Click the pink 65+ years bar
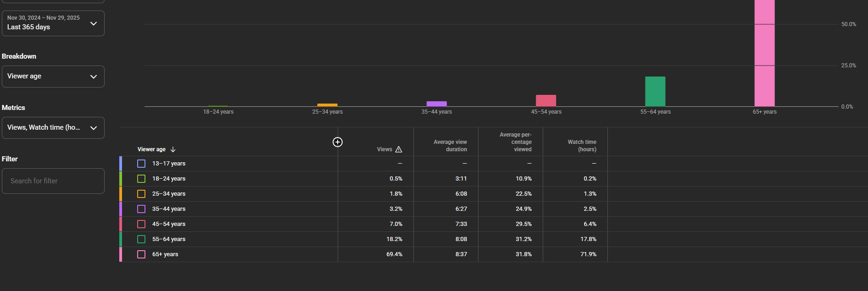The height and width of the screenshot is (291, 868). (764, 55)
